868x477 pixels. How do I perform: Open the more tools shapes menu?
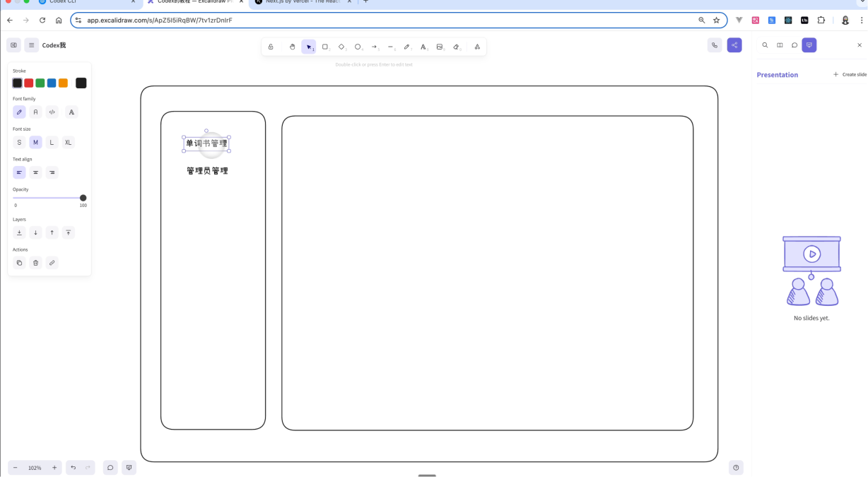pyautogui.click(x=477, y=47)
